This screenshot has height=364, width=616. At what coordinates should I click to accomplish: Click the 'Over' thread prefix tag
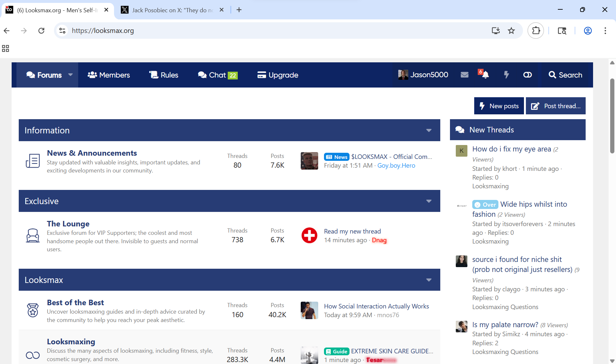485,204
